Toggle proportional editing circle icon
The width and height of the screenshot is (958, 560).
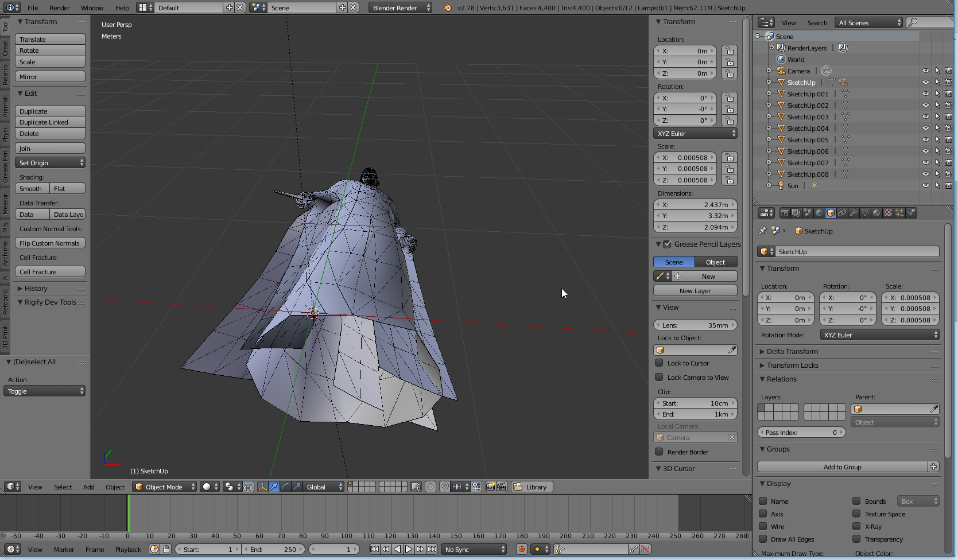pyautogui.click(x=430, y=487)
